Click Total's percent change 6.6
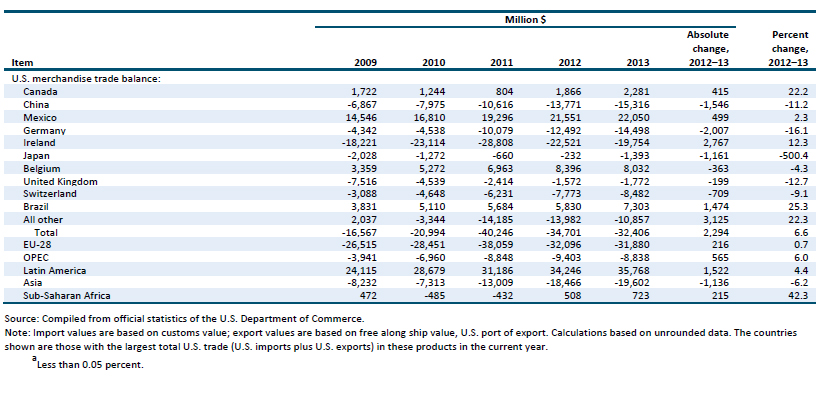The width and height of the screenshot is (820, 394). coord(803,232)
